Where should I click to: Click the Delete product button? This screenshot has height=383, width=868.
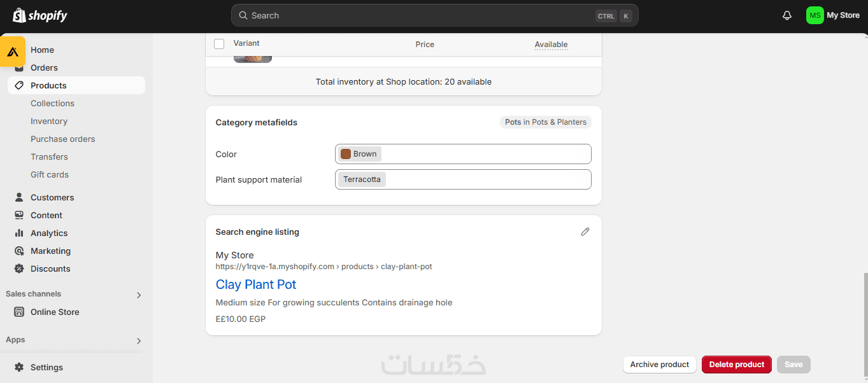[x=736, y=365]
